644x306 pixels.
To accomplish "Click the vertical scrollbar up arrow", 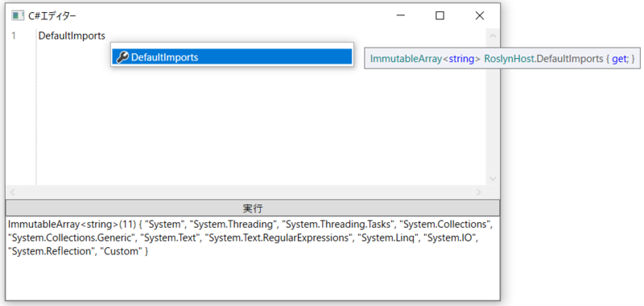I will (493, 35).
